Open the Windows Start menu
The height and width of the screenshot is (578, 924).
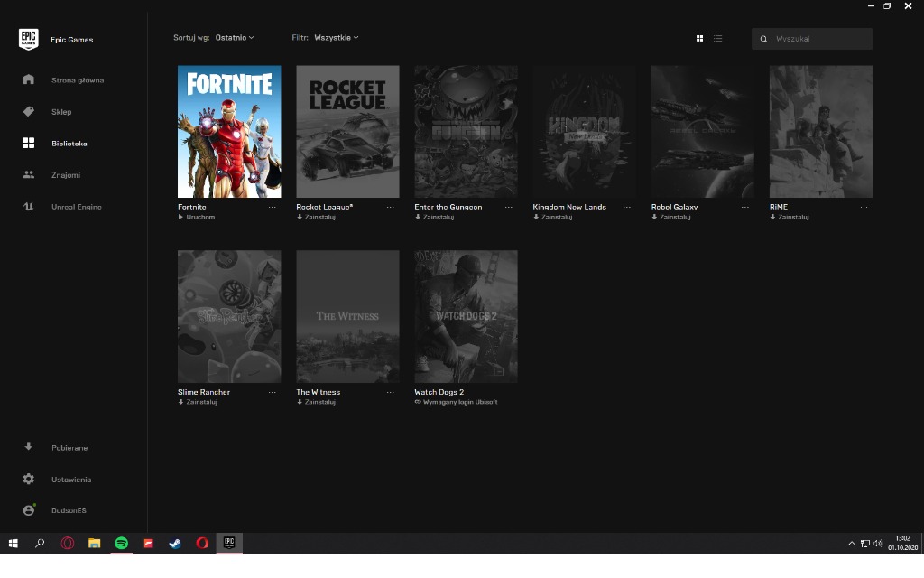(13, 543)
